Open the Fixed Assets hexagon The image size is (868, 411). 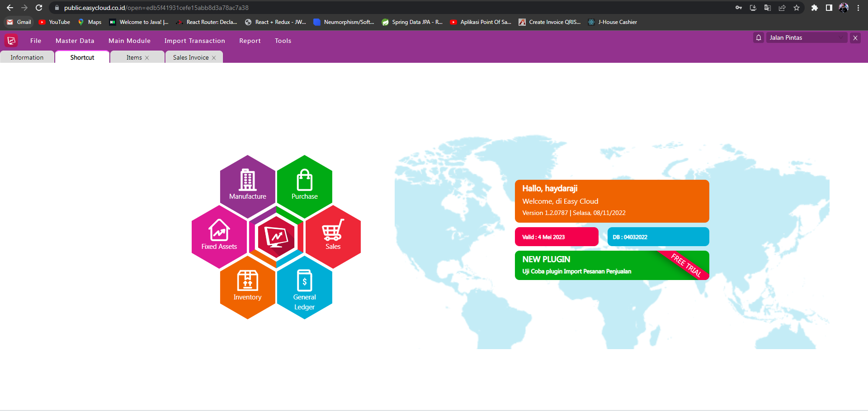219,236
